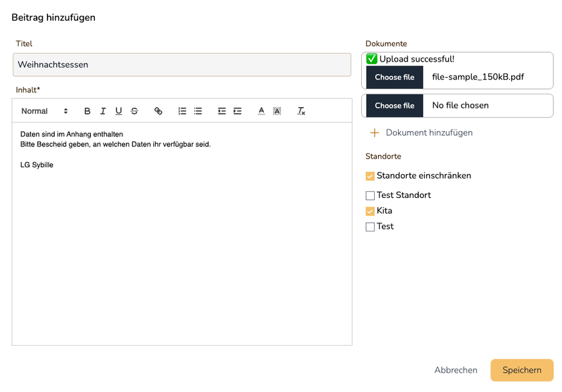Uncheck the Kita location checkbox
The width and height of the screenshot is (562, 392).
[370, 211]
